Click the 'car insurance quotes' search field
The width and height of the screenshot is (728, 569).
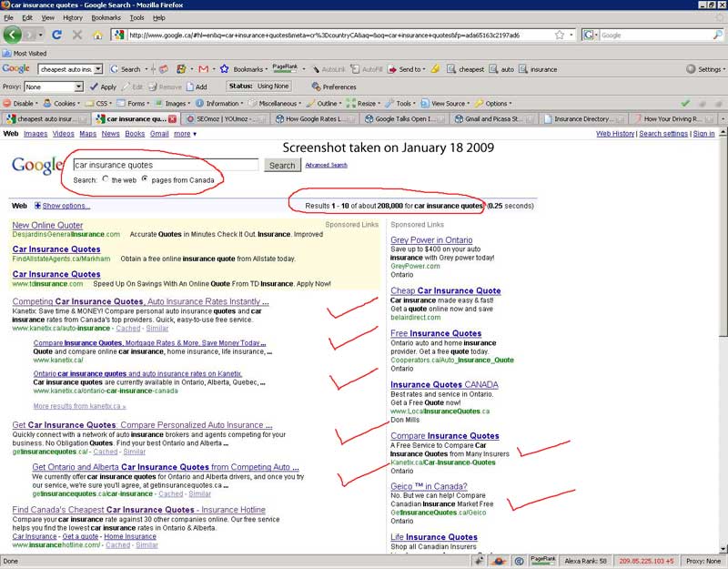[166, 166]
